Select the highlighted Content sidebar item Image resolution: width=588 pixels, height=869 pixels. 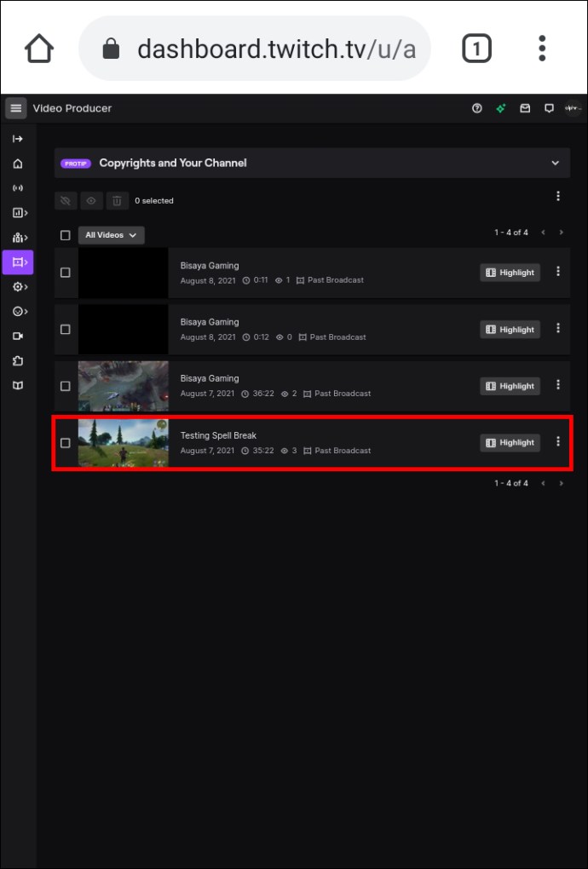(18, 262)
